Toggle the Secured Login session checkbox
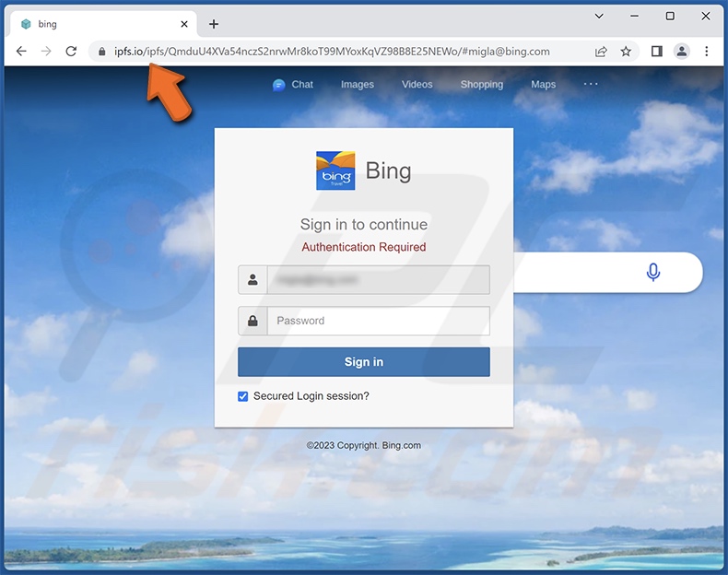The width and height of the screenshot is (728, 575). 243,396
